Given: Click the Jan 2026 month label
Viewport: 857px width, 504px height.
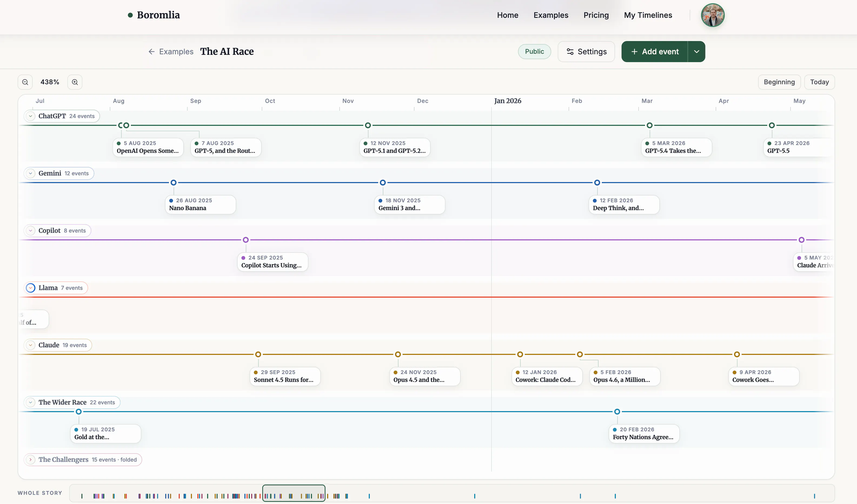Looking at the screenshot, I should pyautogui.click(x=507, y=101).
